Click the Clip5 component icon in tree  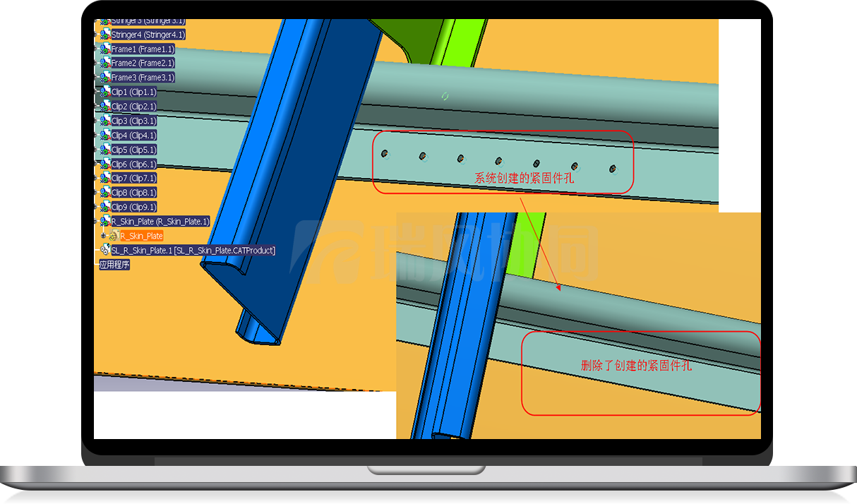104,150
